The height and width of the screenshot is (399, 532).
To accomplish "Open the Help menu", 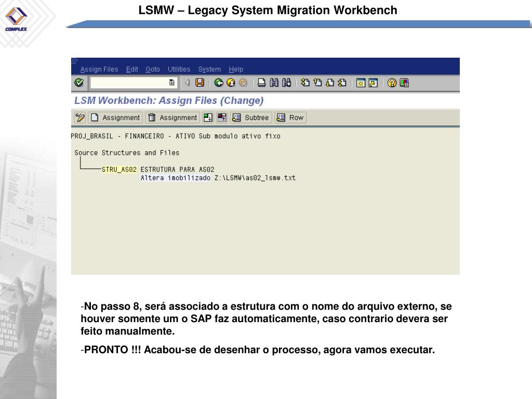I will point(236,69).
